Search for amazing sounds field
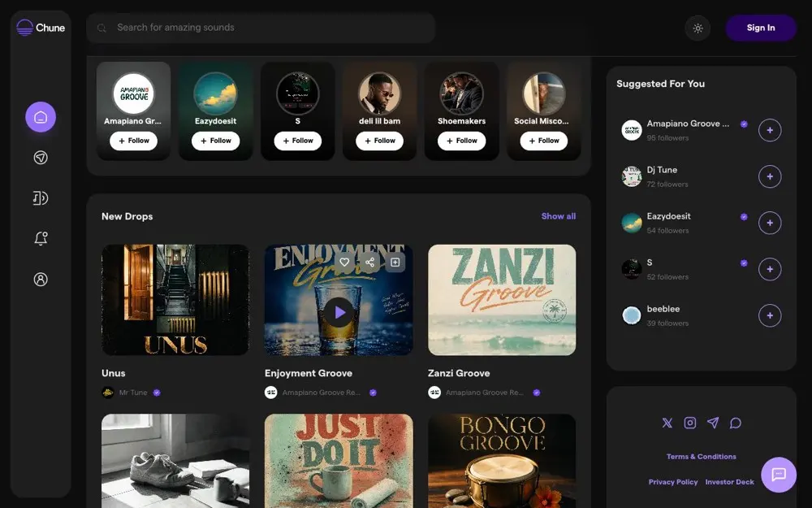The height and width of the screenshot is (508, 812). [261, 28]
